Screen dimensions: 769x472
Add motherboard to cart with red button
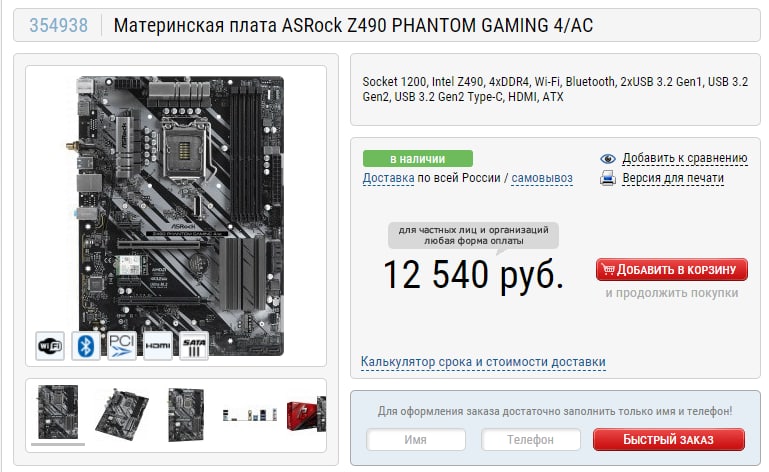[x=672, y=269]
